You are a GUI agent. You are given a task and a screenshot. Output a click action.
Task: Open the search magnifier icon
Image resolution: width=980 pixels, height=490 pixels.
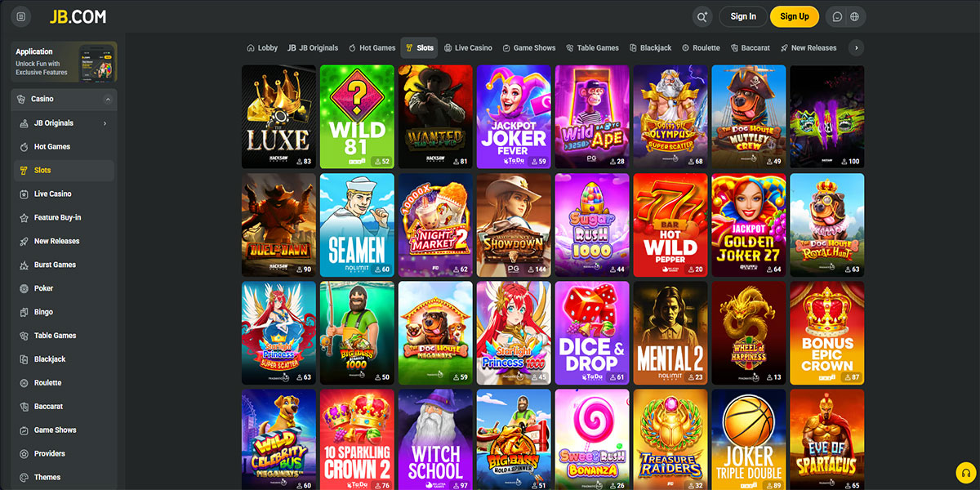pyautogui.click(x=702, y=16)
